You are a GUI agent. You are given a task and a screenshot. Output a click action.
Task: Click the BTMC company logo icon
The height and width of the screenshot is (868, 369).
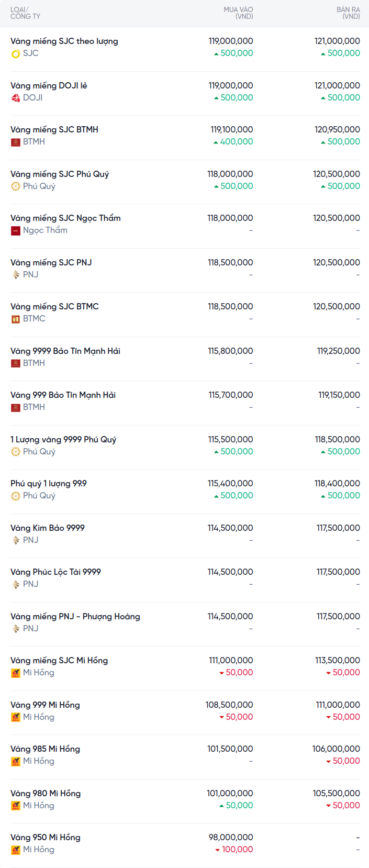[x=16, y=319]
